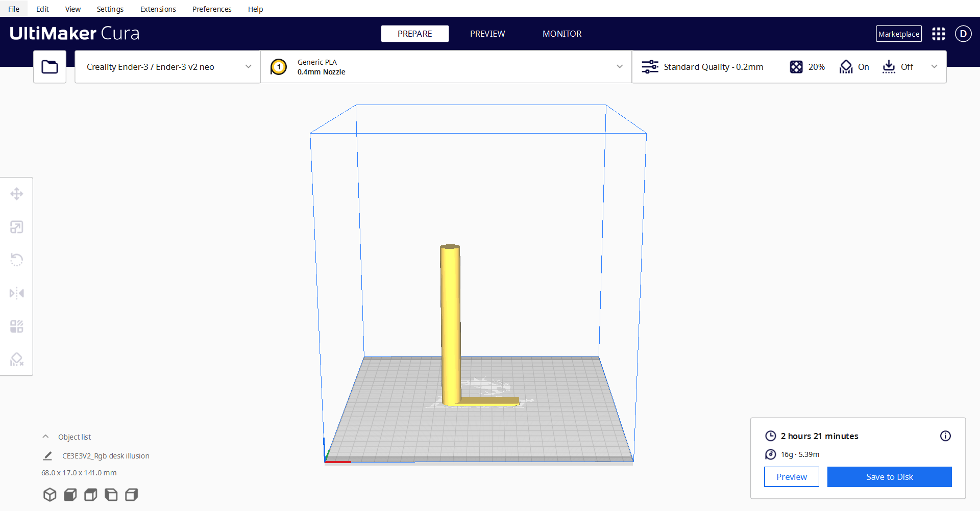The height and width of the screenshot is (511, 980).
Task: Click the adhesion Off icon
Action: coord(889,67)
